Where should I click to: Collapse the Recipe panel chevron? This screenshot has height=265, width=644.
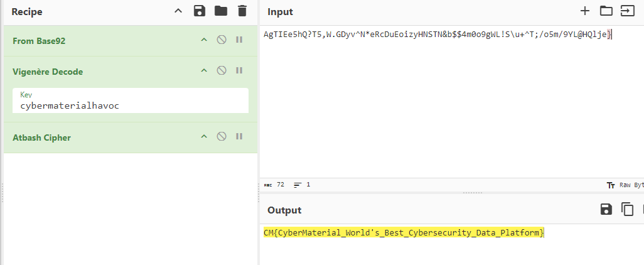tap(178, 11)
